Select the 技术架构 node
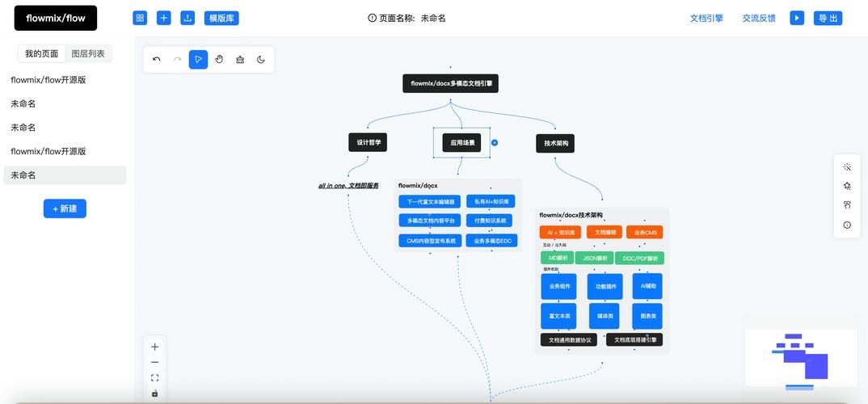Screen dimensions: 868x404 pos(555,143)
